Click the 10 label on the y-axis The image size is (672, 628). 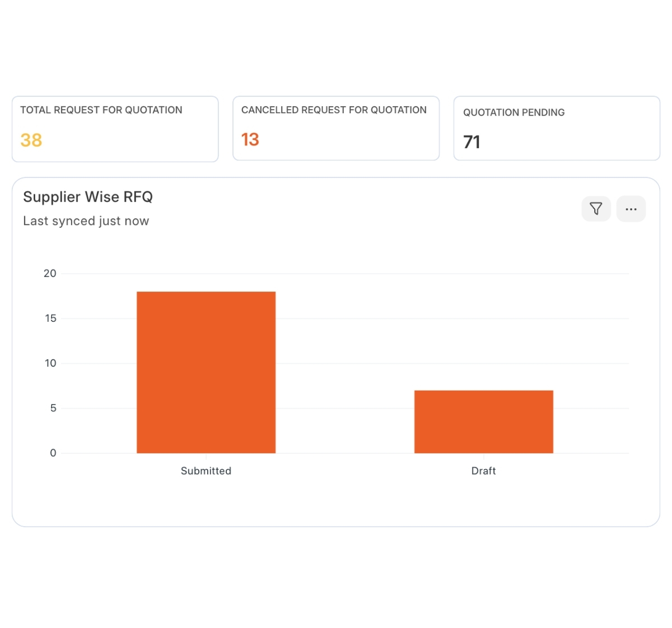click(50, 363)
